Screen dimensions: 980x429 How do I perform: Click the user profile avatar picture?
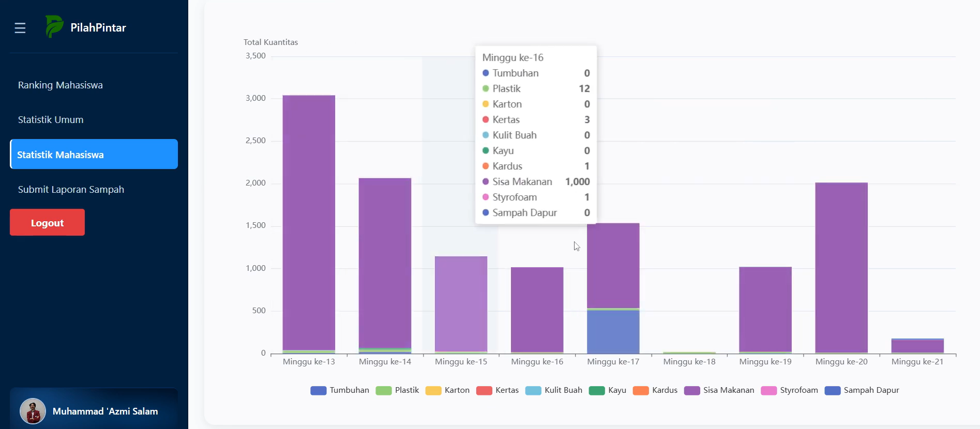pyautogui.click(x=33, y=411)
